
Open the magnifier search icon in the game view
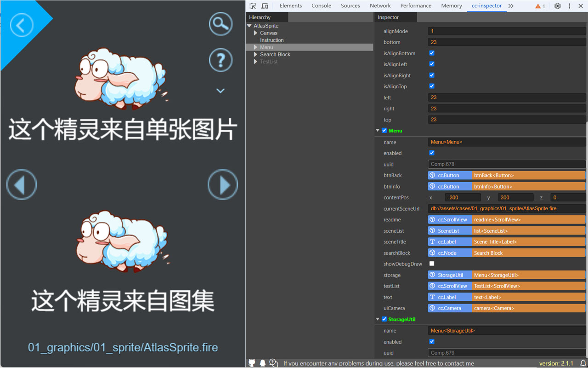tap(220, 24)
